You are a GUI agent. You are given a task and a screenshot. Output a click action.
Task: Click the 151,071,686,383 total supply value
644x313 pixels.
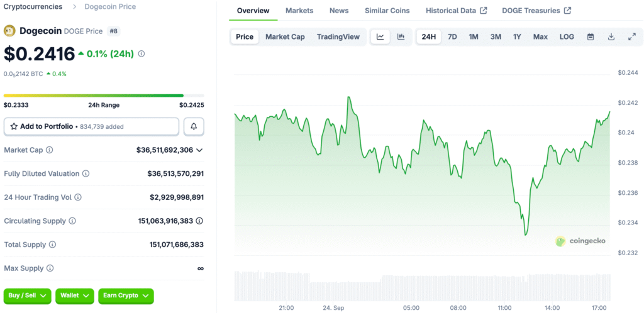(x=177, y=244)
